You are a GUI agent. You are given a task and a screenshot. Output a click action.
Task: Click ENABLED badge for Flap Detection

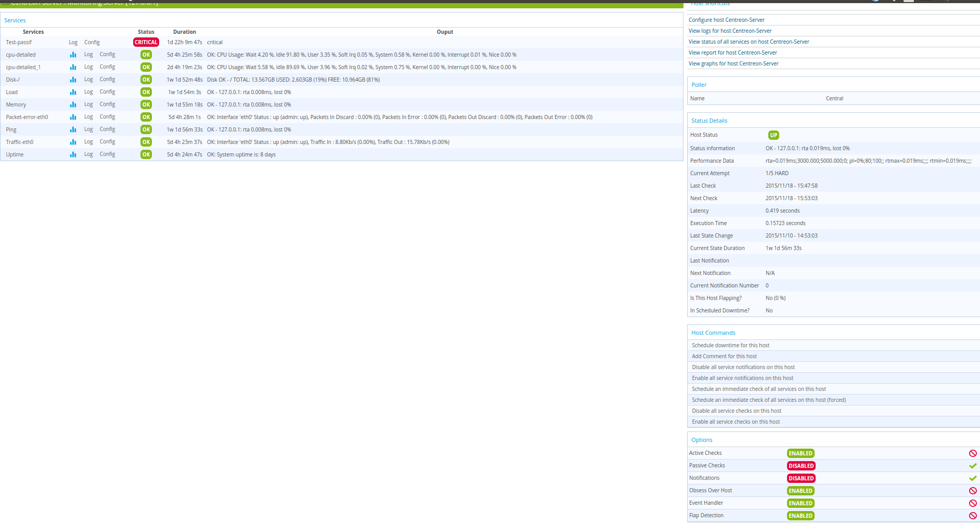point(801,516)
